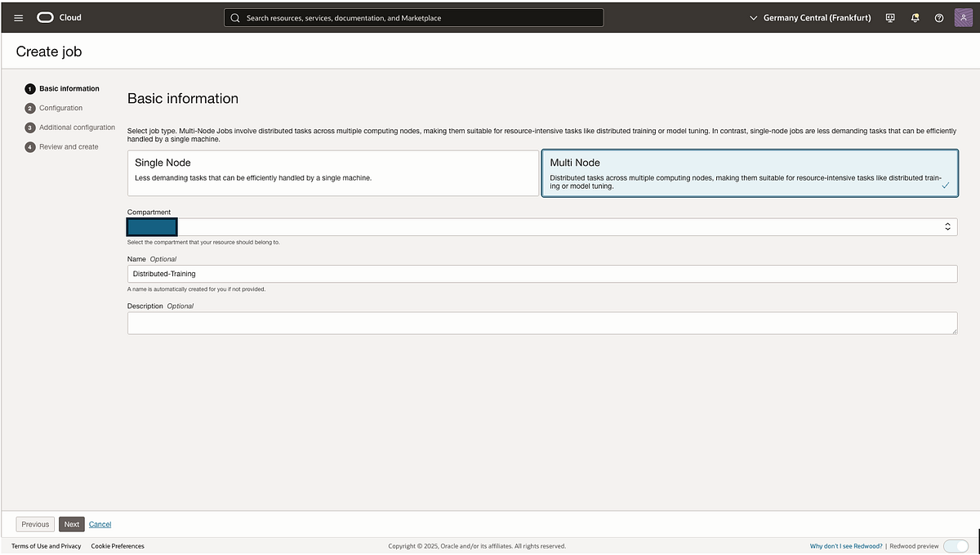980x555 pixels.
Task: Toggle the Redwood preview switch
Action: (955, 546)
